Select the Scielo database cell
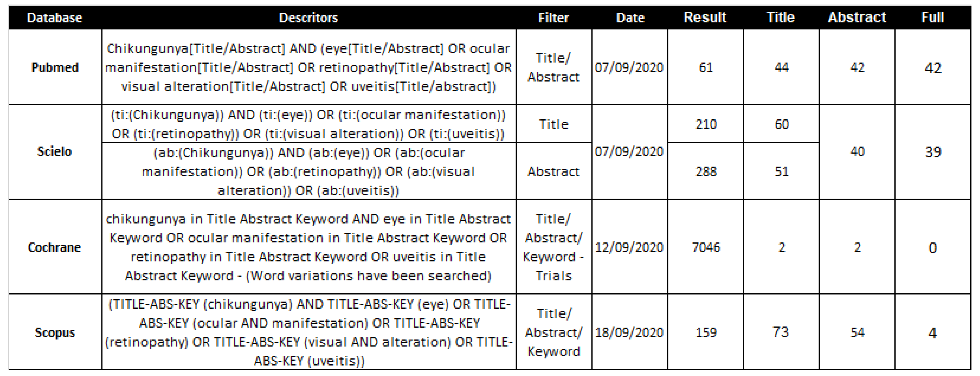Image resolution: width=980 pixels, height=376 pixels. point(54,151)
